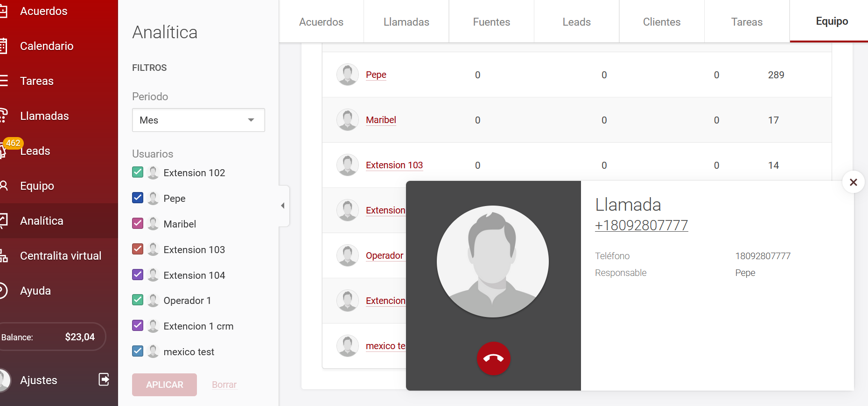Viewport: 868px width, 406px height.
Task: Open the Ayuda help section
Action: 35,291
